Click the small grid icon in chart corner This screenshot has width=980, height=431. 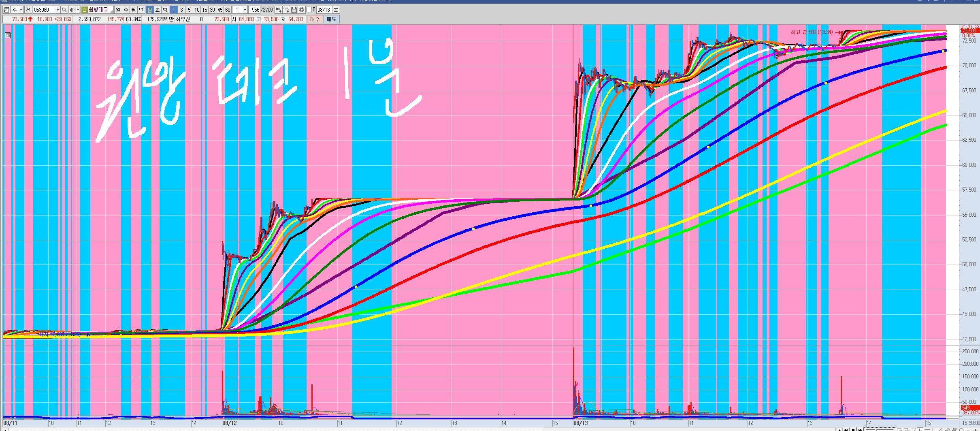pos(8,35)
